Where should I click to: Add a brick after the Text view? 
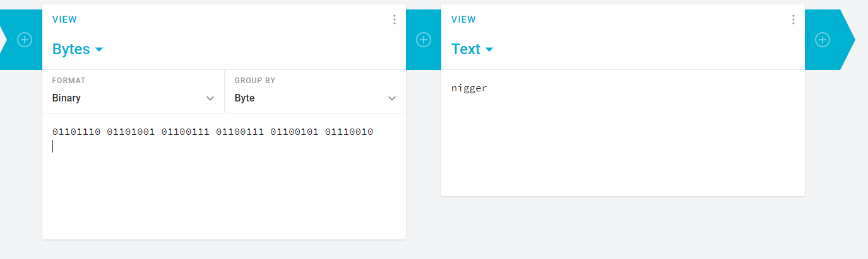(x=823, y=40)
